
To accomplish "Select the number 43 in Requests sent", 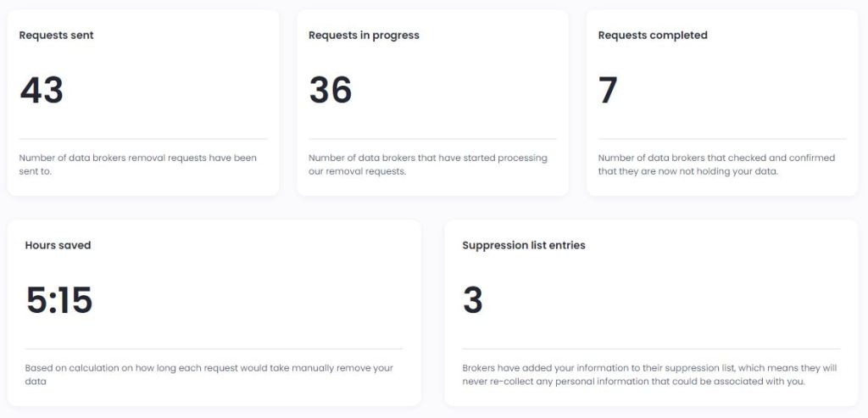I will (42, 90).
